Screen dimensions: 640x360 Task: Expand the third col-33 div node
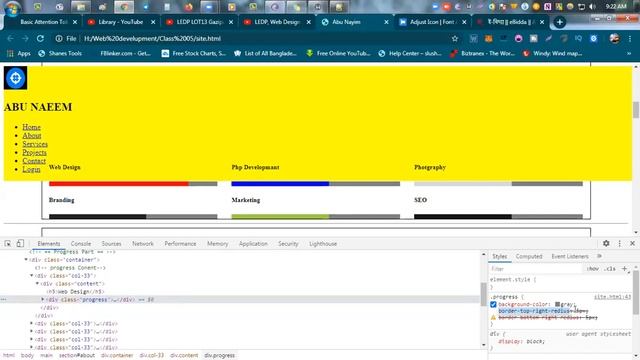(32, 331)
